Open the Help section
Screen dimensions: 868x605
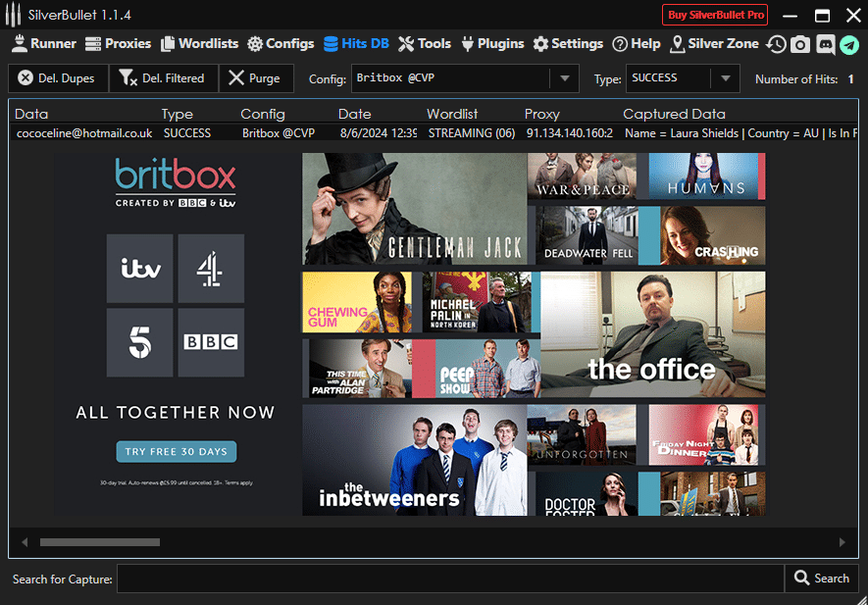637,44
